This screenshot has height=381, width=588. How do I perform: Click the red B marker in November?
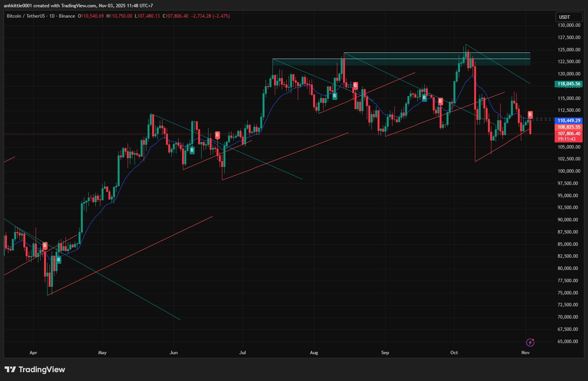click(x=530, y=114)
